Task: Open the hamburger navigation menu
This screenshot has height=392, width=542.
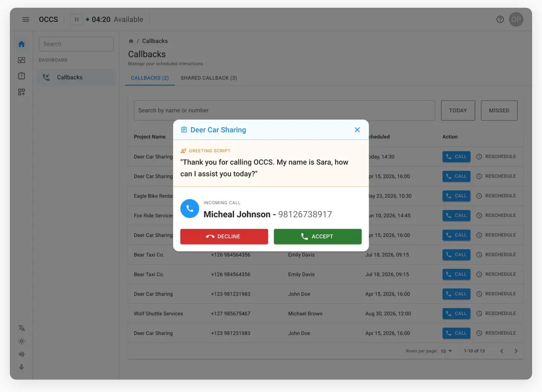Action: coord(26,19)
